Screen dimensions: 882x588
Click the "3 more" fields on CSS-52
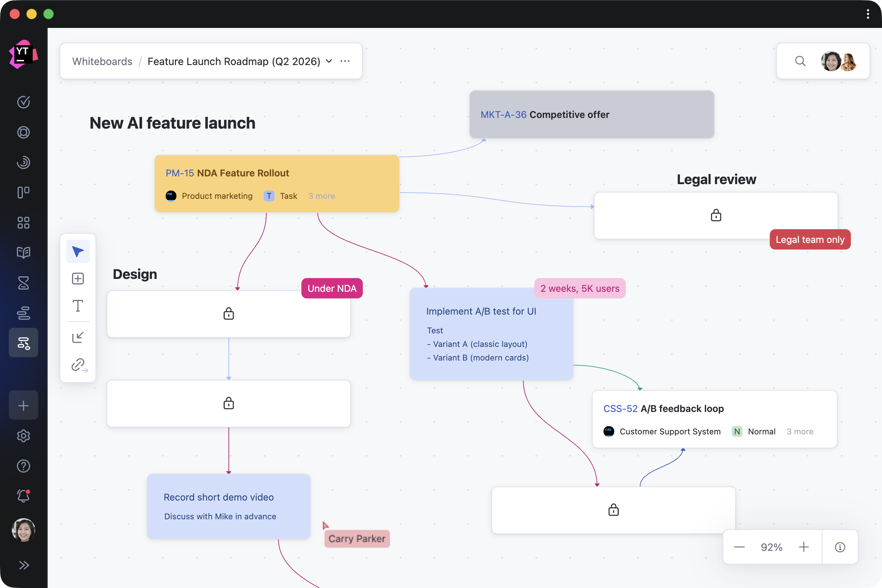(x=800, y=431)
